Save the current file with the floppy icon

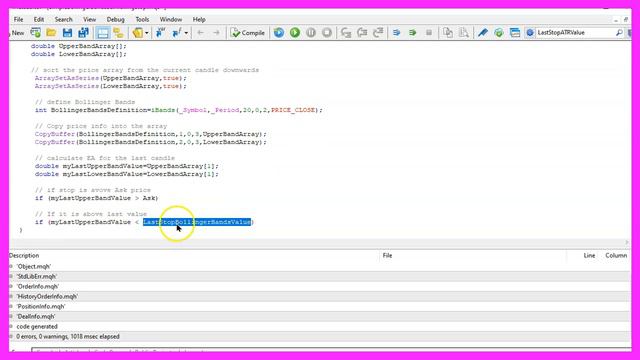click(x=67, y=33)
